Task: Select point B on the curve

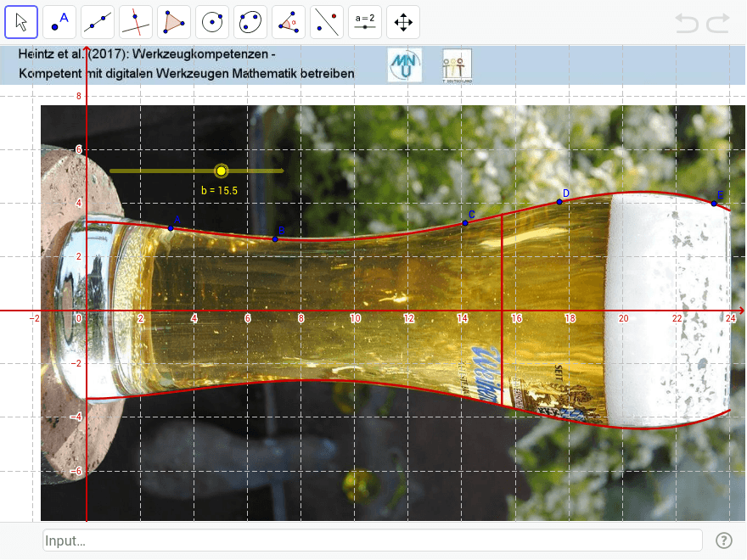Action: [x=275, y=239]
